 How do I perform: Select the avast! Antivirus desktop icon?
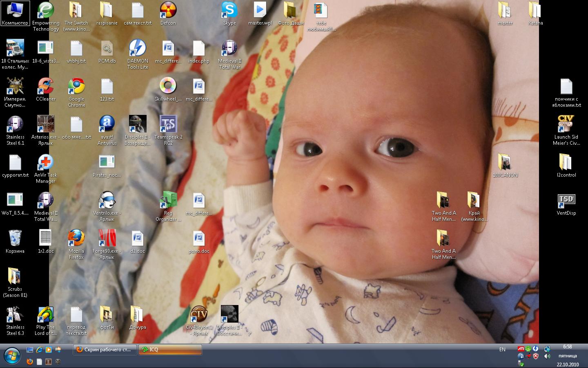107,124
